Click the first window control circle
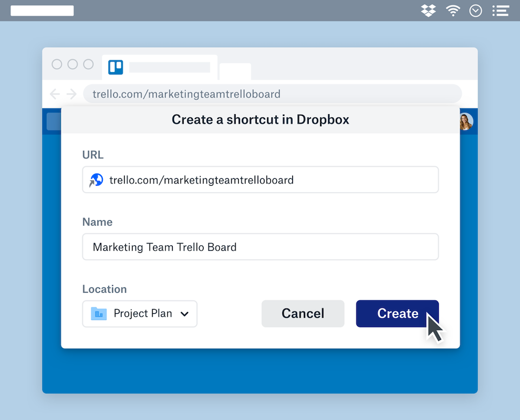This screenshot has width=520, height=420. [57, 64]
